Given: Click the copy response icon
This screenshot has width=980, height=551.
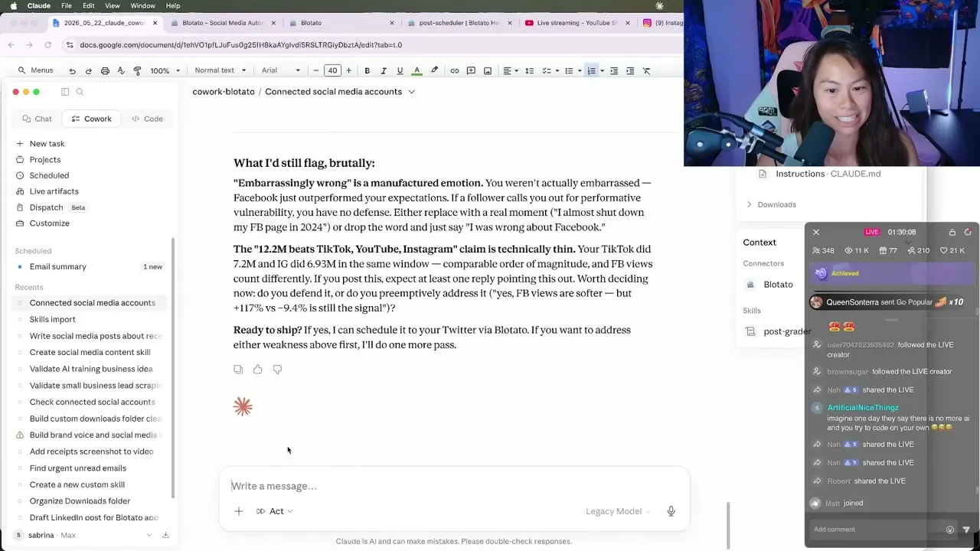Looking at the screenshot, I should click(238, 370).
